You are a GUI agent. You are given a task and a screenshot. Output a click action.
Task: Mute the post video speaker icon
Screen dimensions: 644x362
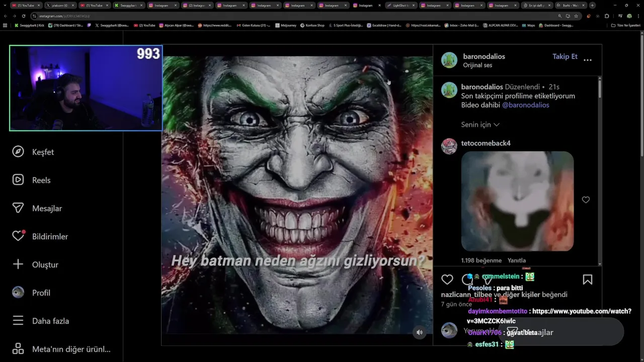pyautogui.click(x=419, y=332)
